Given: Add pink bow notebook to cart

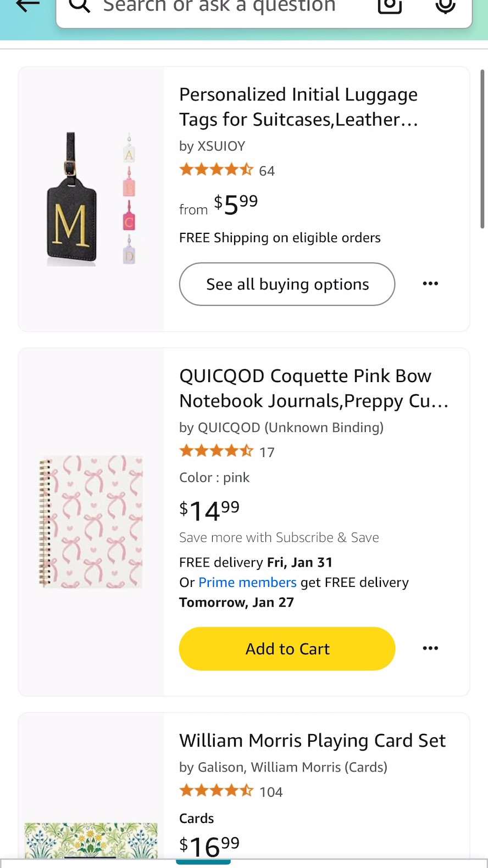Looking at the screenshot, I should 287,648.
